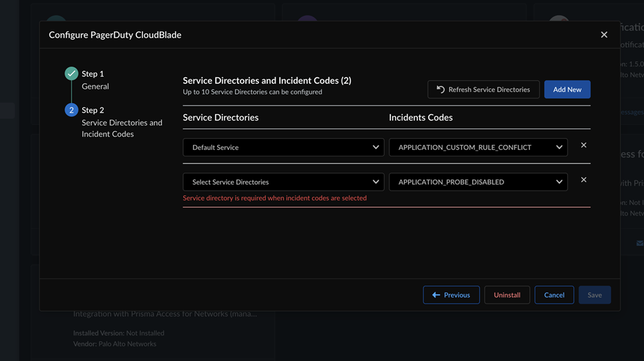
Task: Click the left arrow icon on Previous
Action: coord(436,295)
